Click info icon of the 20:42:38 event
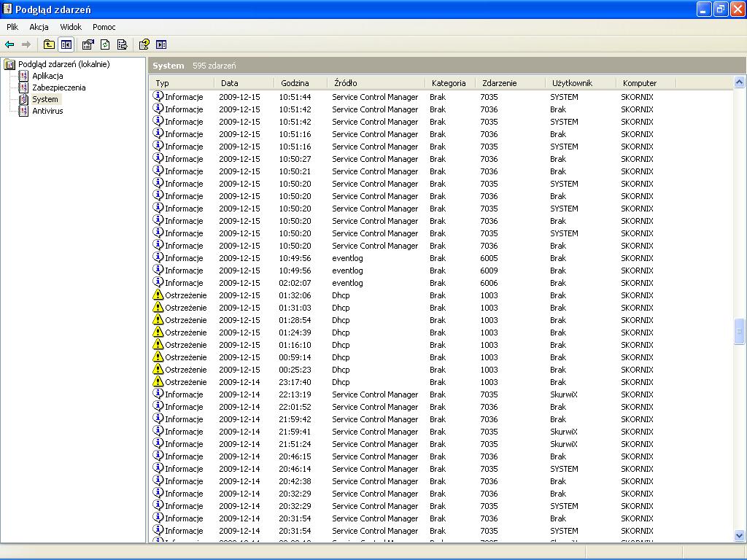The height and width of the screenshot is (560, 747). point(158,481)
